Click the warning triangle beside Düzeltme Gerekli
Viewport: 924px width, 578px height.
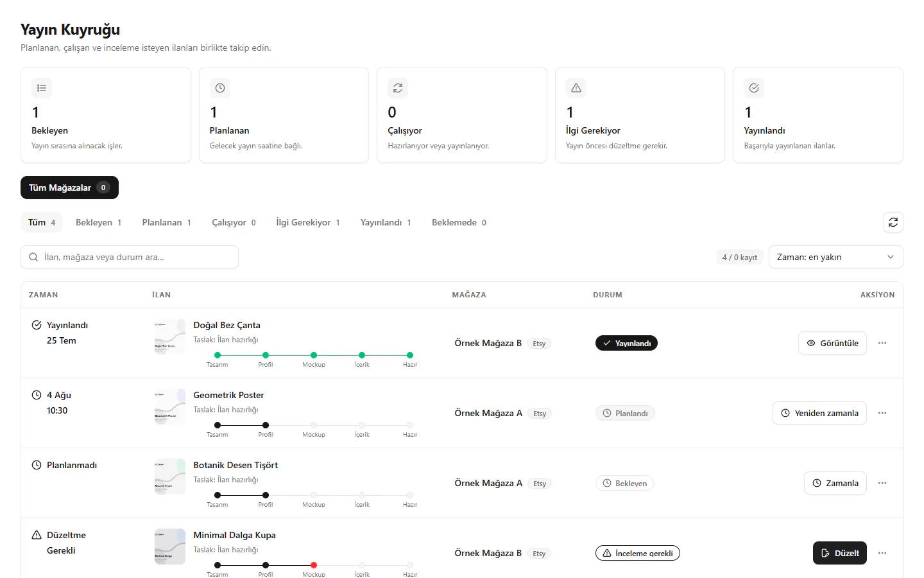[x=37, y=535]
